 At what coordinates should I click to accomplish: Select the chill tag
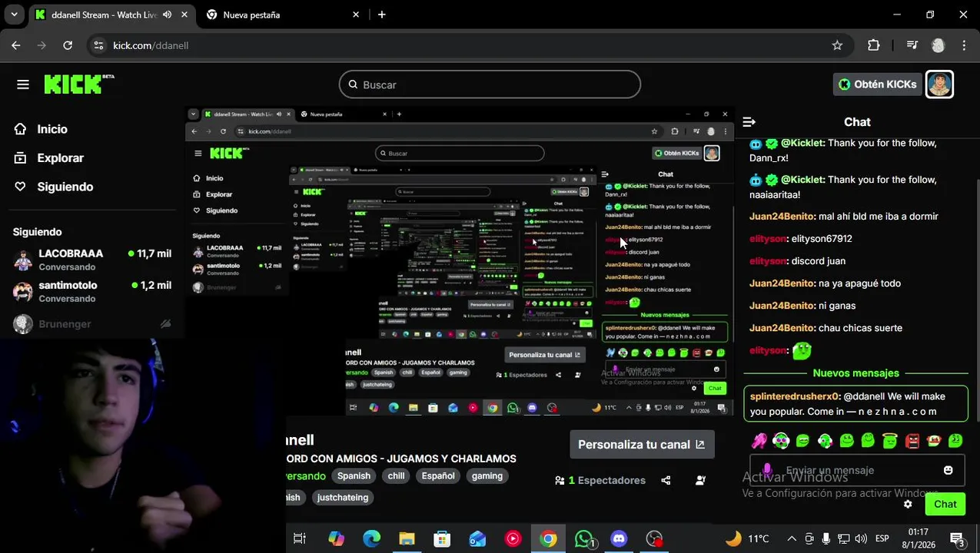coord(396,476)
